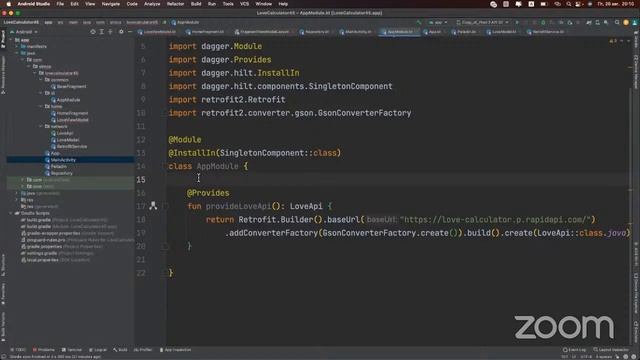The height and width of the screenshot is (360, 640).
Task: Select gradle-wrapper.properties file
Action: (x=67, y=233)
